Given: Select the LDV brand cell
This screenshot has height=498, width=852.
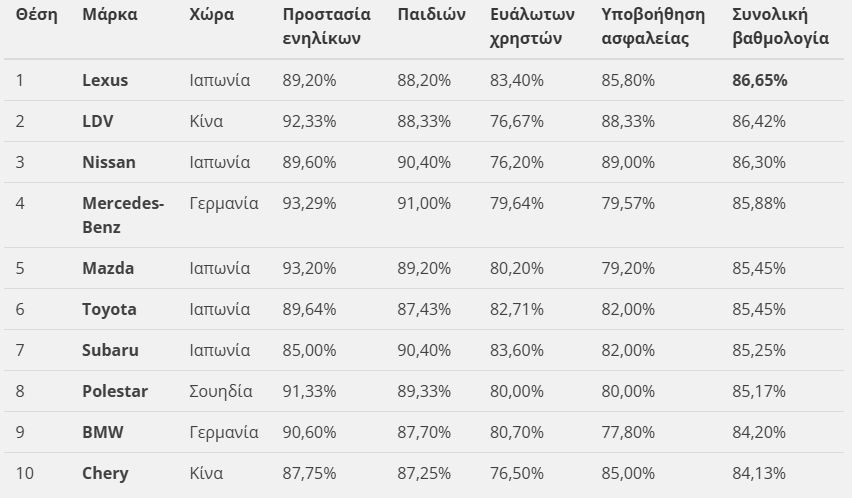Looking at the screenshot, I should [x=98, y=121].
